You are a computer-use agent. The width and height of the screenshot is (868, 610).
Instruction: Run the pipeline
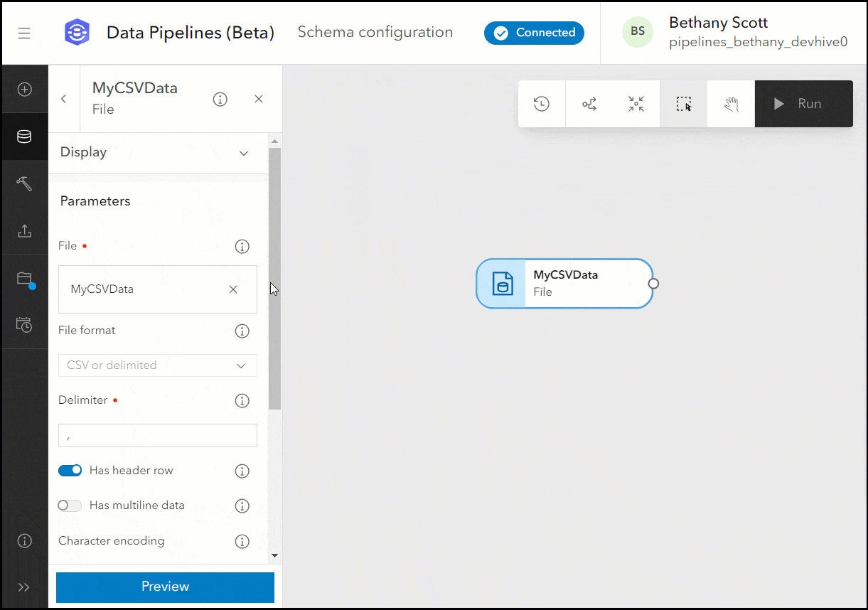(x=803, y=103)
